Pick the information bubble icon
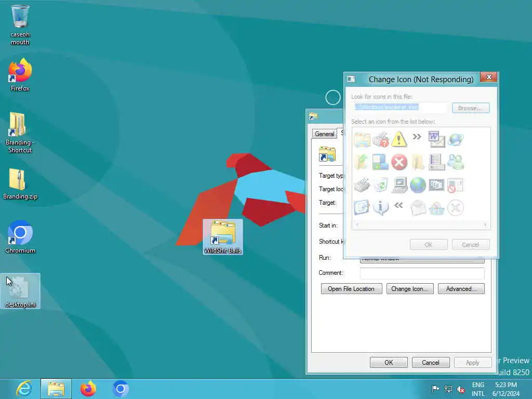The image size is (532, 399). [x=380, y=208]
